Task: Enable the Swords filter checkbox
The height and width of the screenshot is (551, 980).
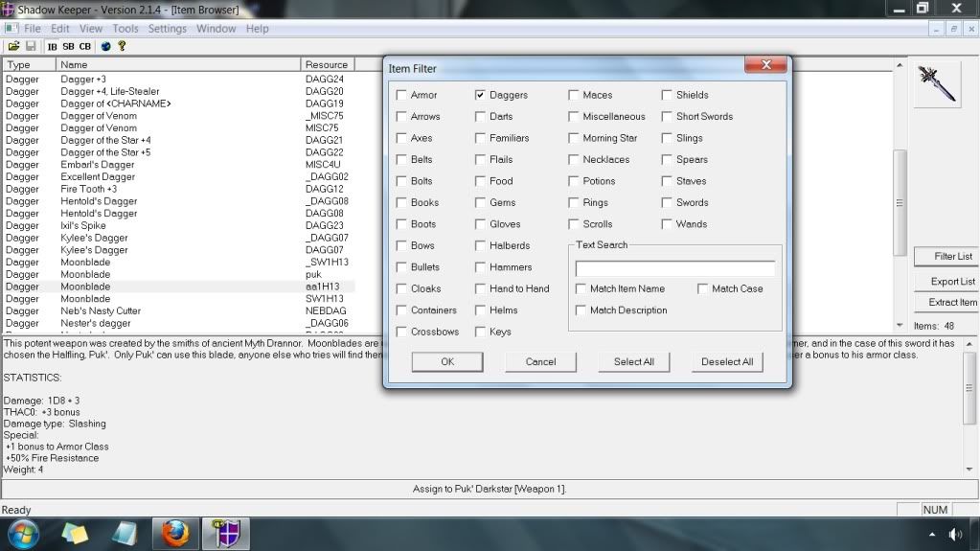Action: pos(668,203)
